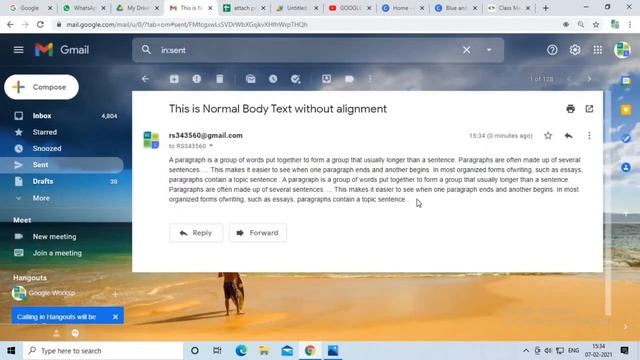Open Google Keep side panel icon
640x360 pixels.
tap(626, 110)
